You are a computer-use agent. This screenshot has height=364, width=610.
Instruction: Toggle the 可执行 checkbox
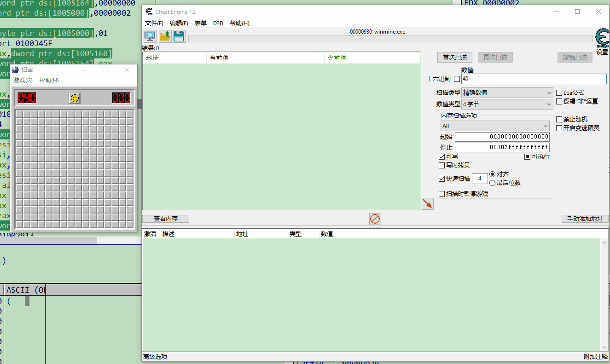click(528, 157)
